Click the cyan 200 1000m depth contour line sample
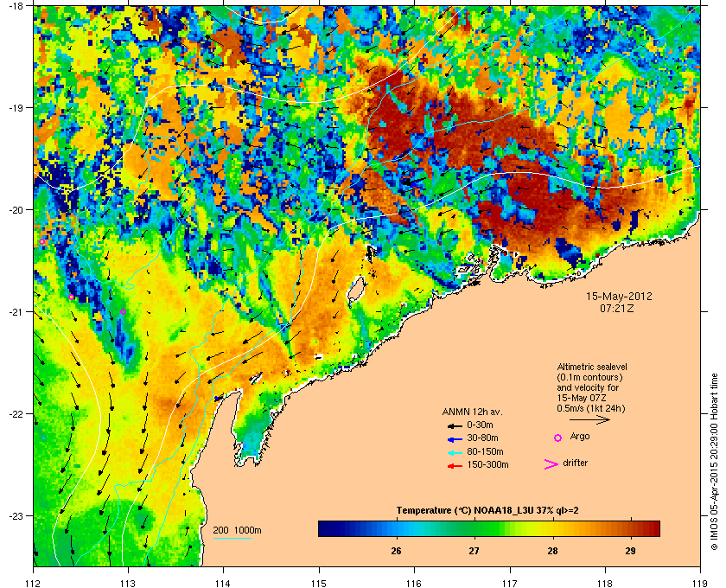The width and height of the screenshot is (726, 588). [x=232, y=538]
